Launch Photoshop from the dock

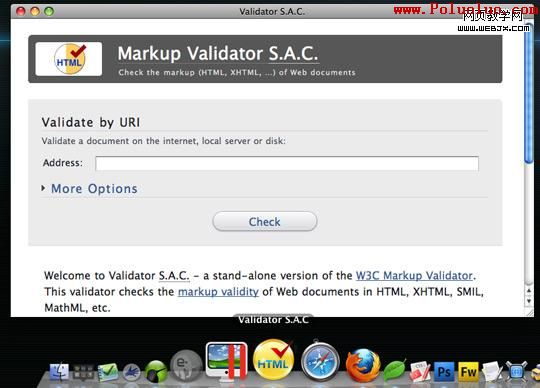(x=444, y=372)
